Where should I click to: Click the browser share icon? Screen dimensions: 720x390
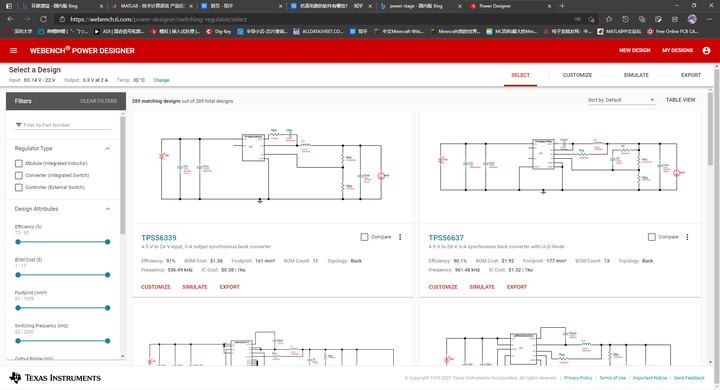[x=675, y=19]
